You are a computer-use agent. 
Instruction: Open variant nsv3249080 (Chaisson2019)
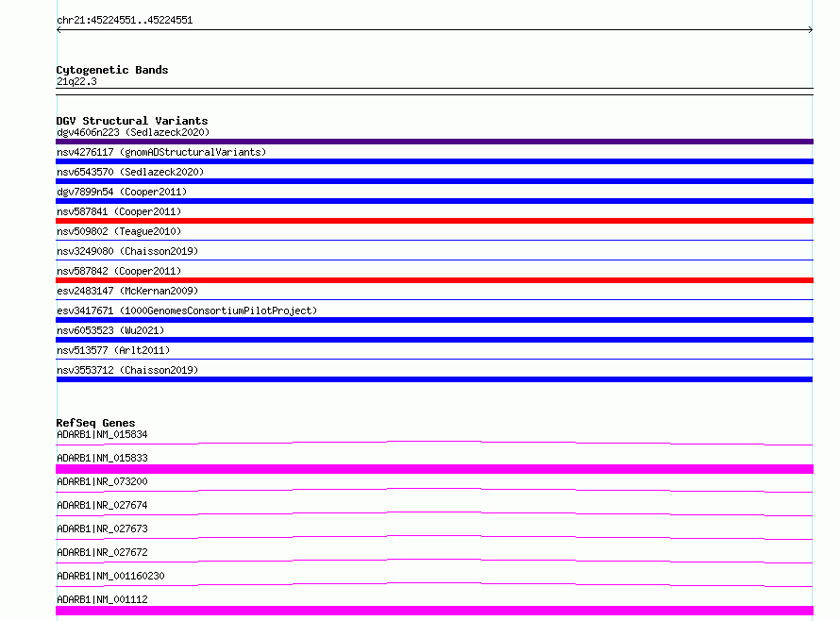(127, 251)
